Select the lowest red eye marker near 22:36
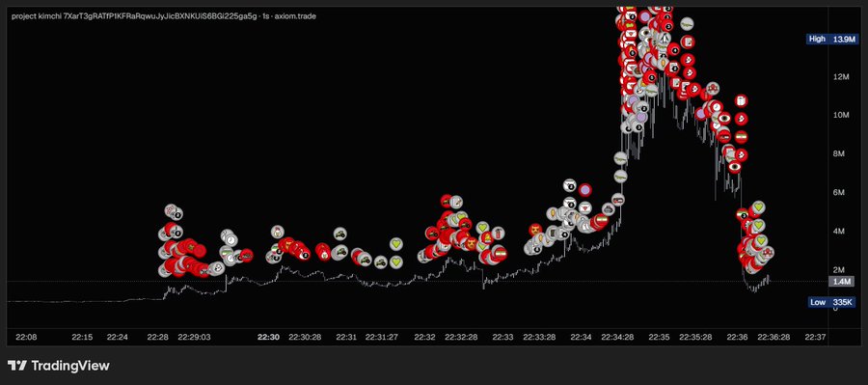868x385 pixels. 735,166
